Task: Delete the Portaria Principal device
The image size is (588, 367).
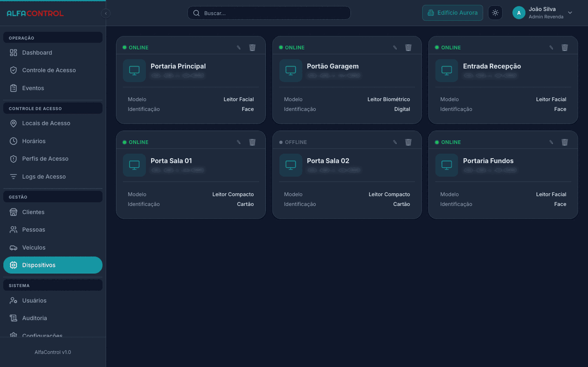Action: [x=252, y=48]
